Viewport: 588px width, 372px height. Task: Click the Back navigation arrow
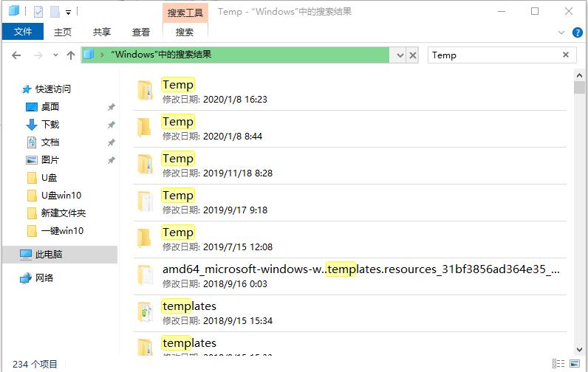(x=16, y=55)
